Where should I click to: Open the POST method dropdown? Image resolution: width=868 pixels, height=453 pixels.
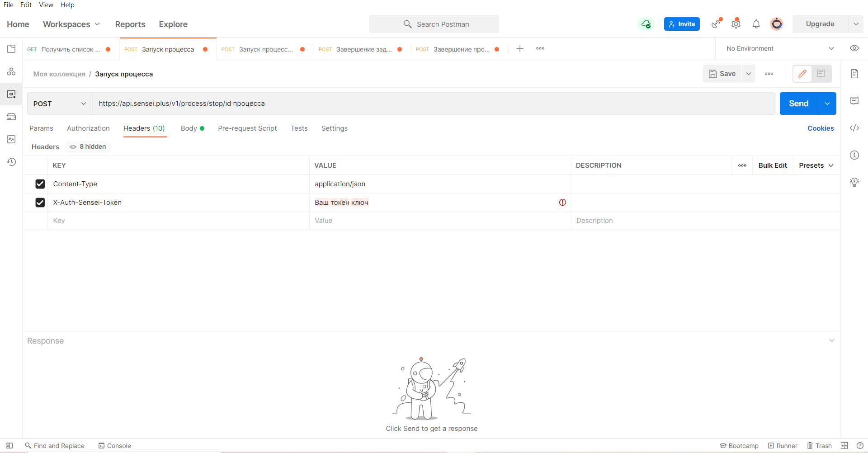(60, 104)
